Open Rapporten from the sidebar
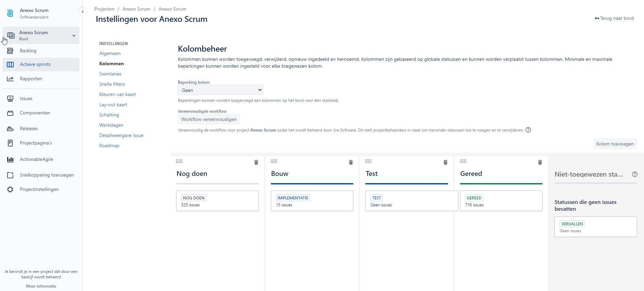 tap(41, 79)
